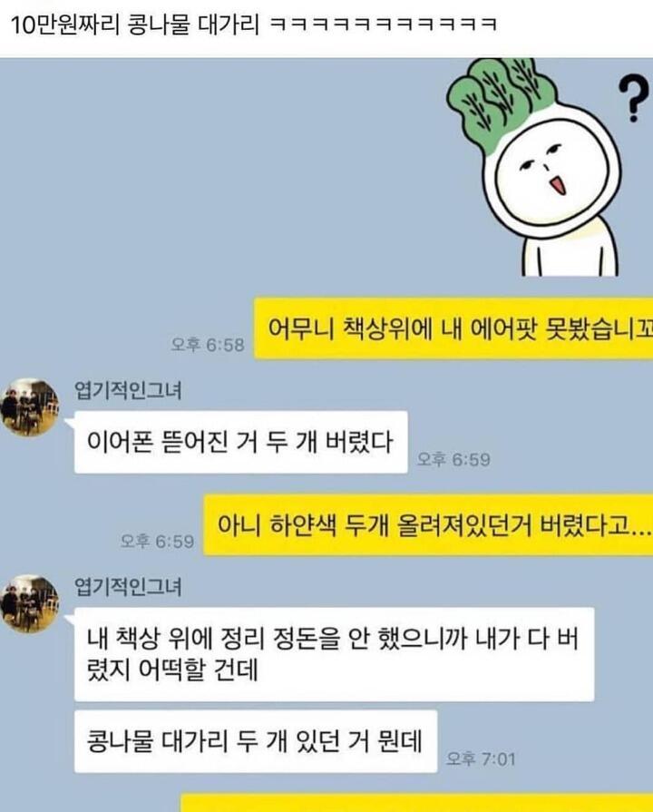This screenshot has height=812, width=653.
Task: Tap the partially visible yellow bubble below 7:01
Action: coord(417,802)
